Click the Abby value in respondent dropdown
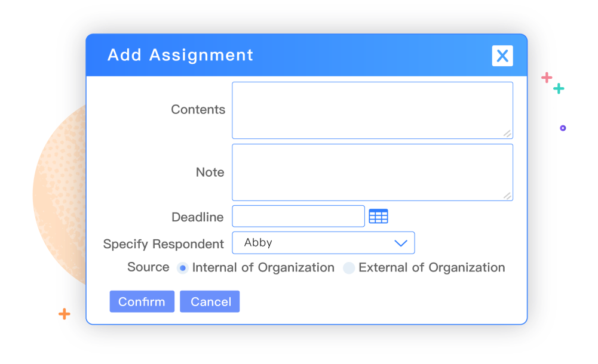Image resolution: width=598 pixels, height=364 pixels. 259,243
